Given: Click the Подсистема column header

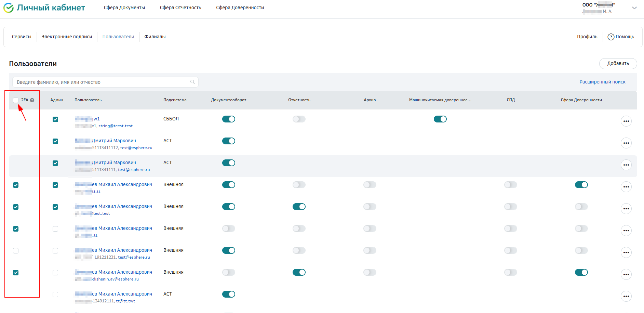Looking at the screenshot, I should point(175,100).
